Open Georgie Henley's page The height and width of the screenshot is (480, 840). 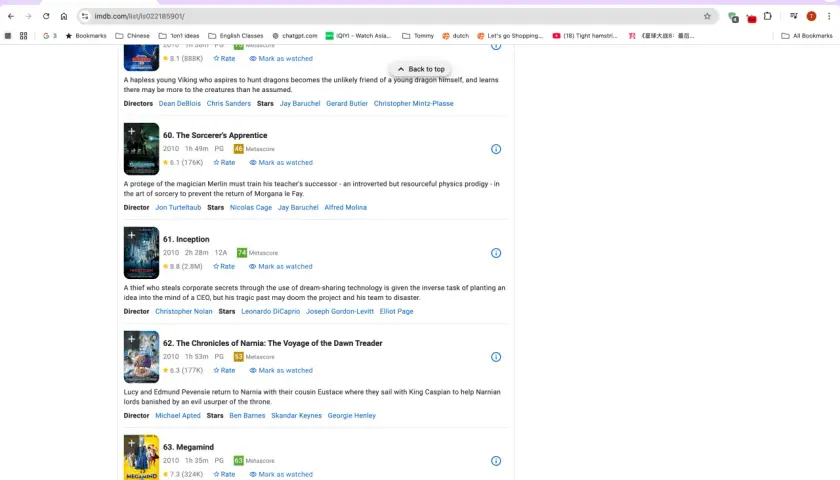click(x=351, y=415)
